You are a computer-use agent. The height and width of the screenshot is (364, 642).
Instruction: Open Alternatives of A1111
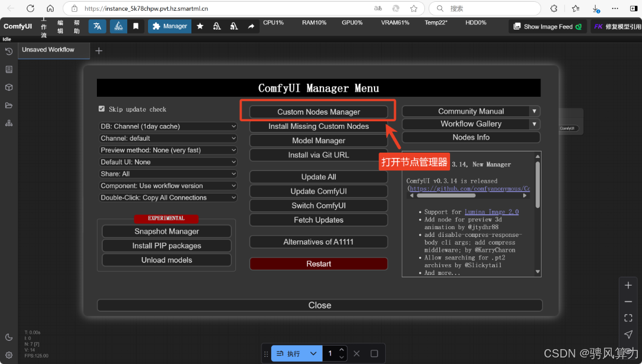[x=319, y=242]
